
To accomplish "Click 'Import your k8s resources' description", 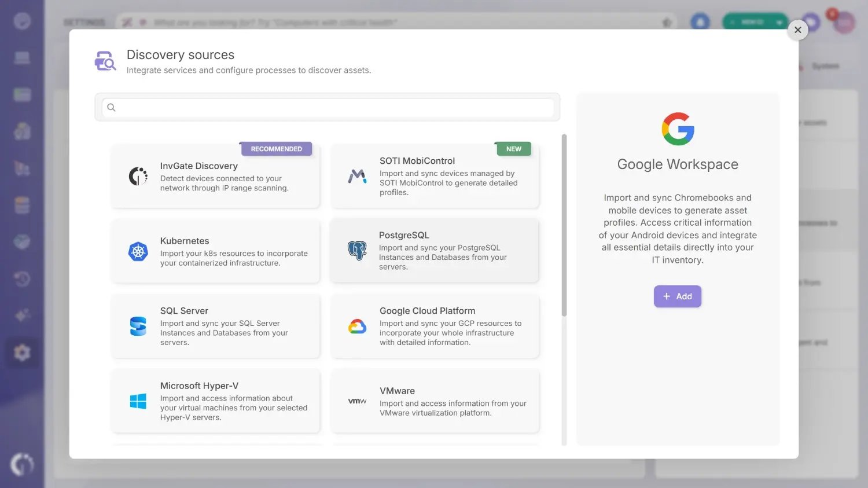I will tap(234, 258).
